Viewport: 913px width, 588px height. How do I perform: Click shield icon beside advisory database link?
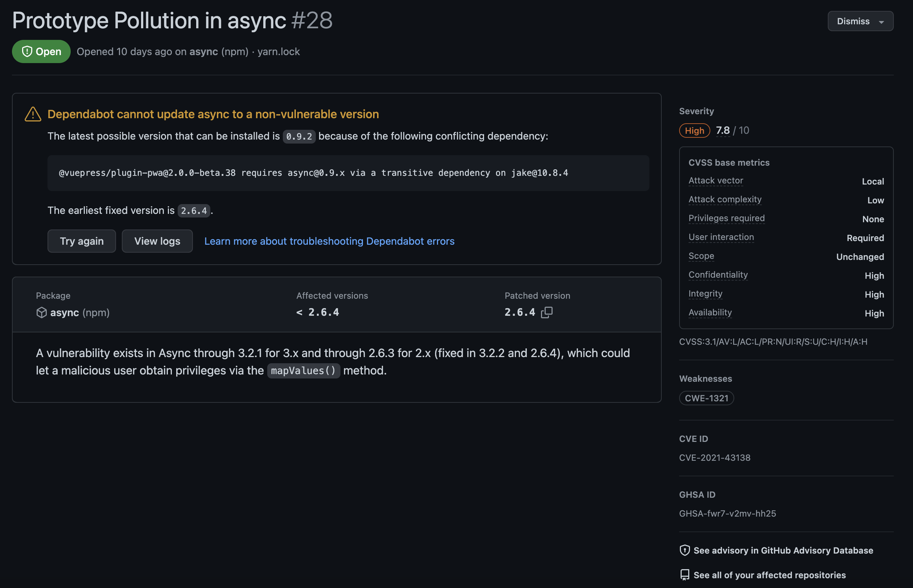(x=685, y=550)
